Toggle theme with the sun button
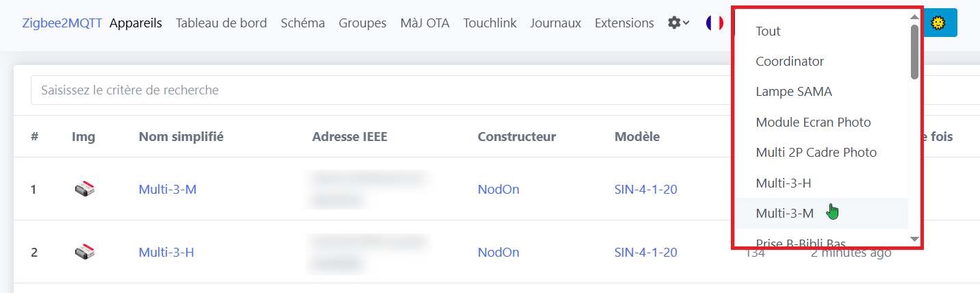 click(939, 23)
